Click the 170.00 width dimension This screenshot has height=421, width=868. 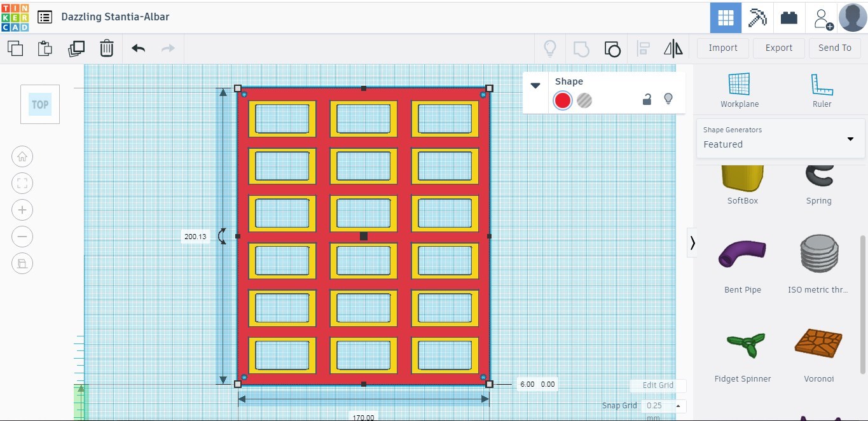pyautogui.click(x=364, y=417)
